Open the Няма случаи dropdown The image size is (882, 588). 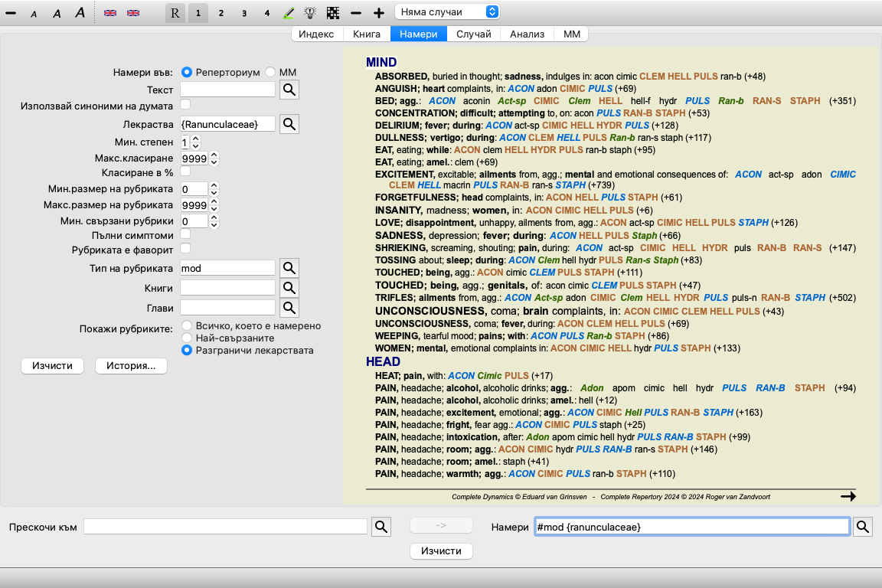[447, 12]
